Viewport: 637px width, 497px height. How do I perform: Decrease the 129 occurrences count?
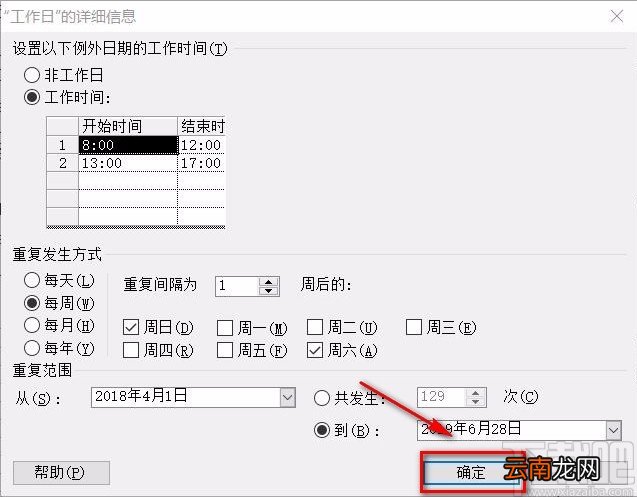click(x=475, y=402)
